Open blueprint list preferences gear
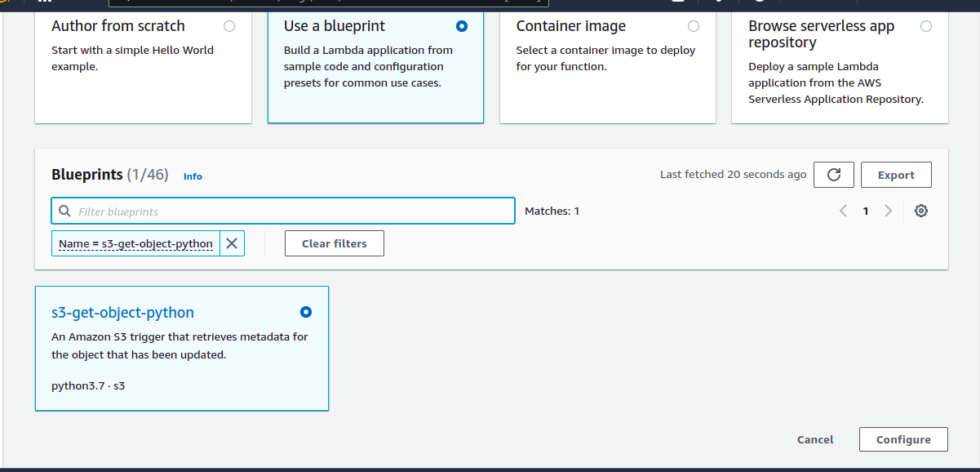The height and width of the screenshot is (472, 980). point(921,211)
